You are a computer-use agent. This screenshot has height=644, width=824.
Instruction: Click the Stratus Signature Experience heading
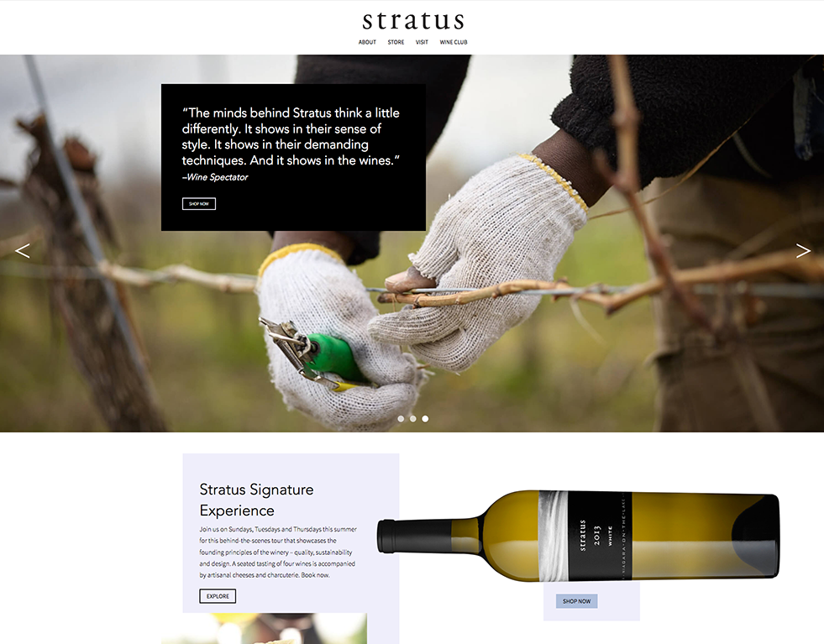pyautogui.click(x=256, y=500)
